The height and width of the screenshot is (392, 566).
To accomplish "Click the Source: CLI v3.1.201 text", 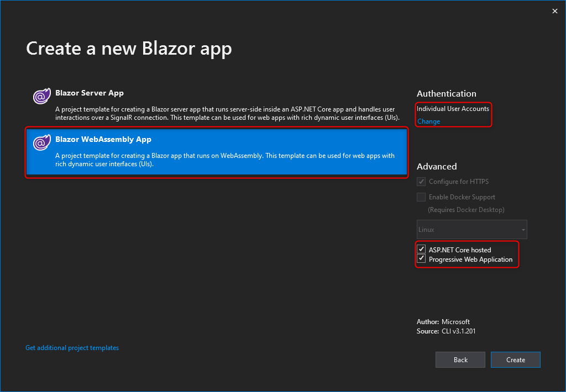I will coord(446,331).
